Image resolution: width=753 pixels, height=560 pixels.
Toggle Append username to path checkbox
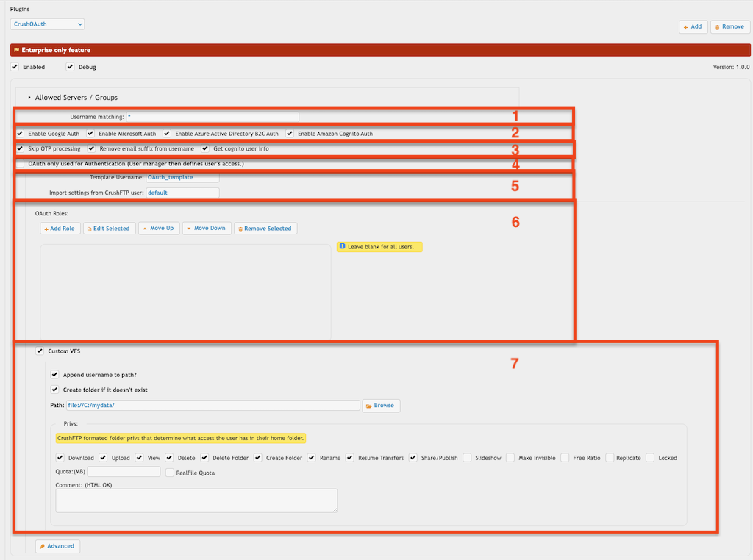(x=54, y=374)
